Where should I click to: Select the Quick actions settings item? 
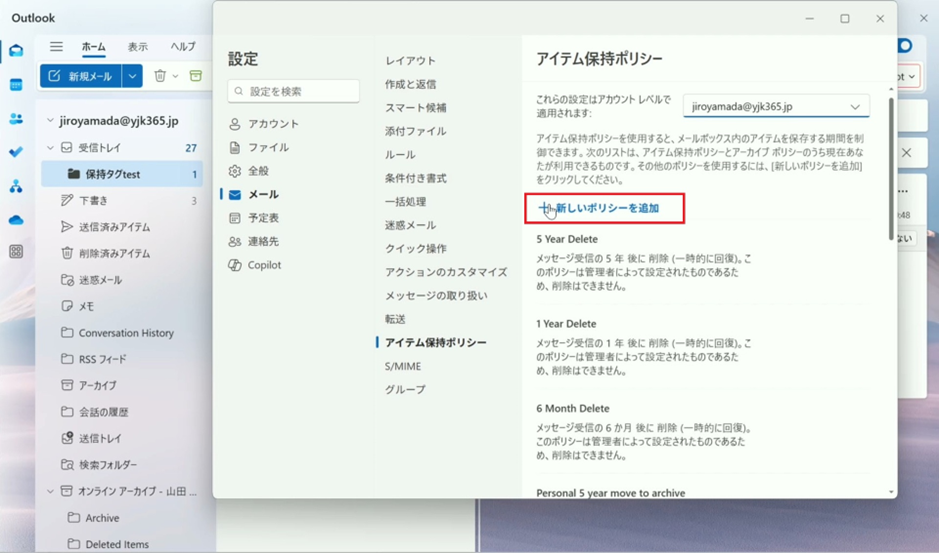(x=416, y=249)
